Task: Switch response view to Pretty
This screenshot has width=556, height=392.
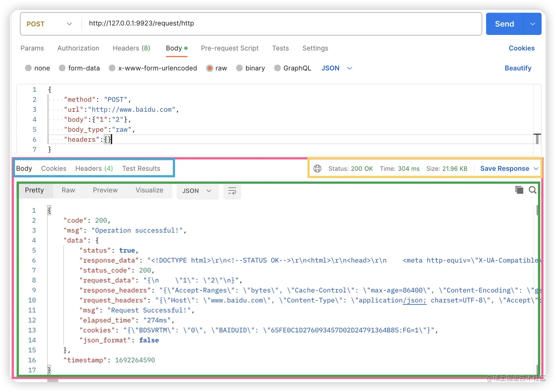Action: [x=34, y=190]
